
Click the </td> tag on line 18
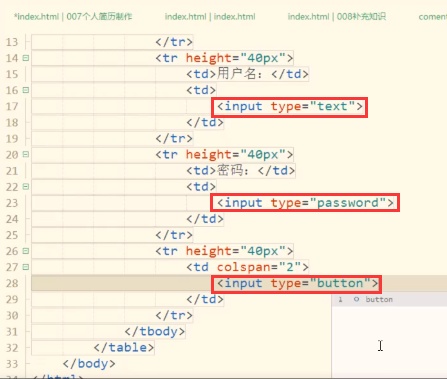(x=205, y=122)
